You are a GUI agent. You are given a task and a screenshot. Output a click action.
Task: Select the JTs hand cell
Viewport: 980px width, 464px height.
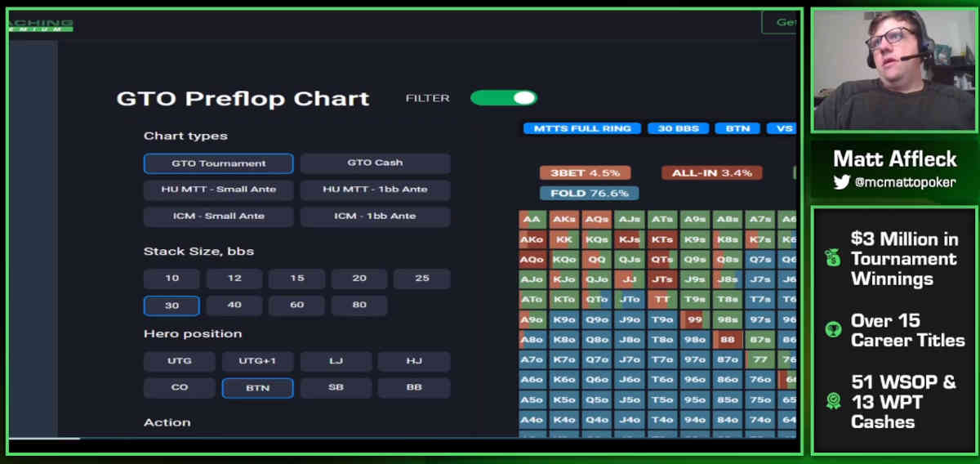tap(661, 279)
